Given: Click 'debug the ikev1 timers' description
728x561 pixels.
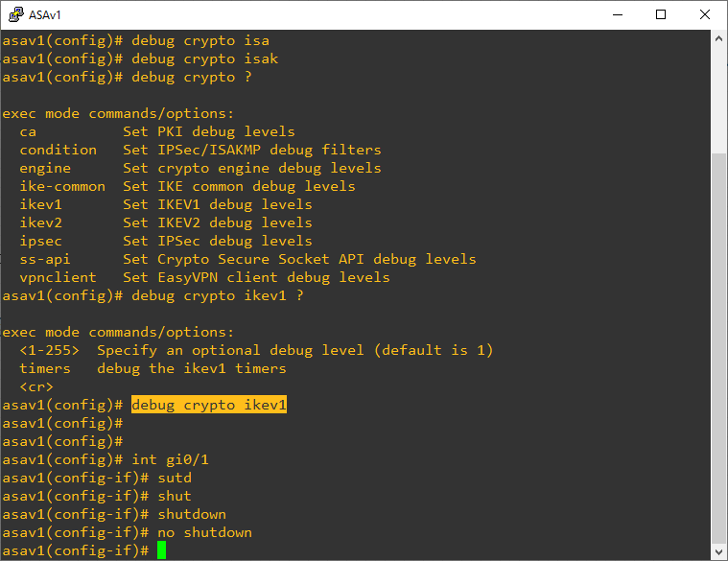Looking at the screenshot, I should pyautogui.click(x=192, y=368).
